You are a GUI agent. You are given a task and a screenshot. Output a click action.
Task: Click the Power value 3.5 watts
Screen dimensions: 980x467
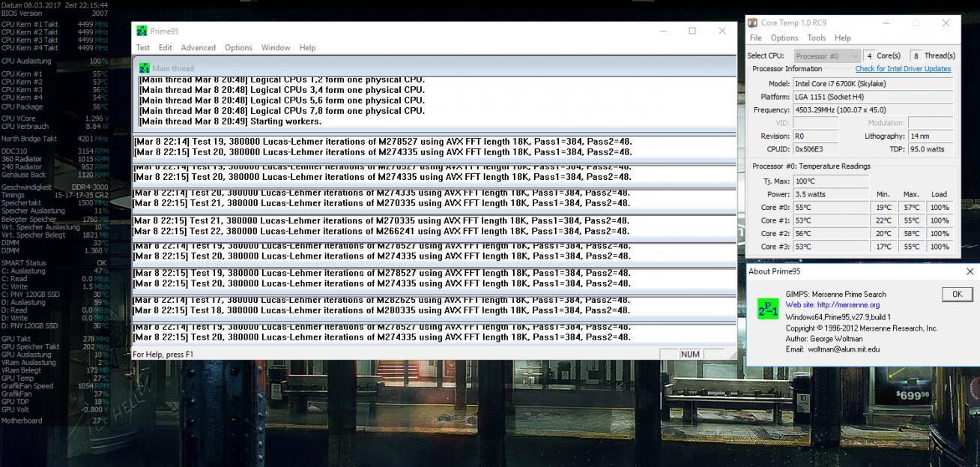pyautogui.click(x=830, y=194)
